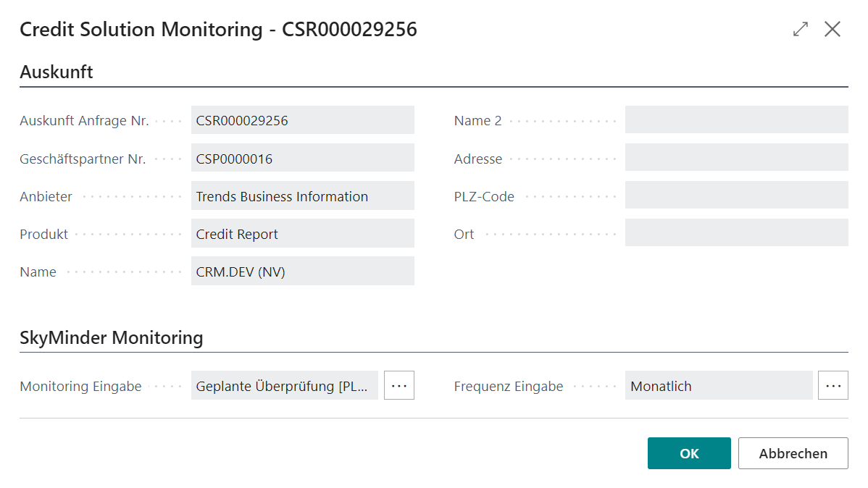Click the Geschäftspartner Nr. value CSP0000016

click(x=303, y=157)
